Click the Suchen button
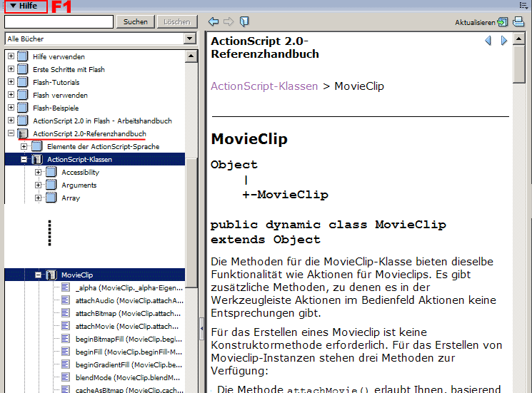 click(x=136, y=21)
